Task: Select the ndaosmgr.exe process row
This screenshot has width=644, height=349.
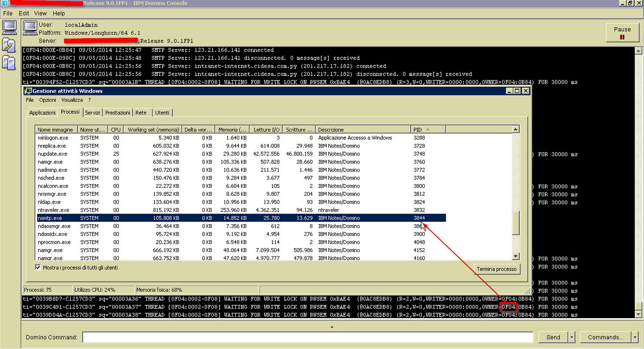Action: (240, 226)
